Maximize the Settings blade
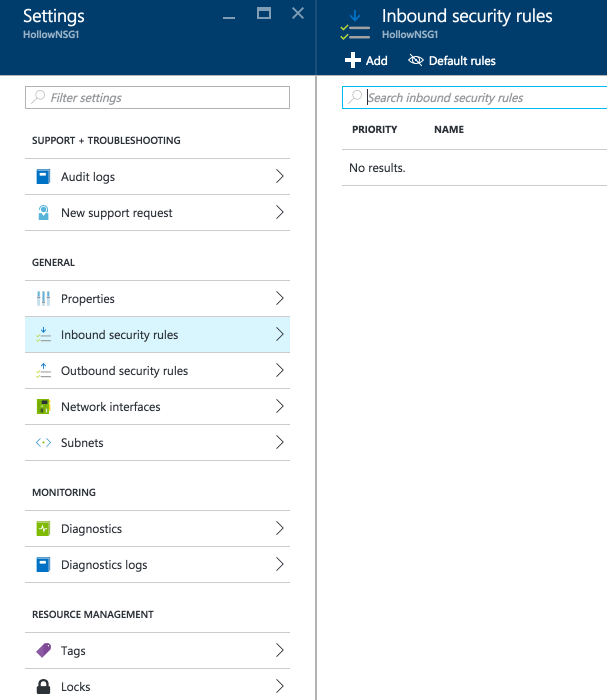 click(264, 13)
